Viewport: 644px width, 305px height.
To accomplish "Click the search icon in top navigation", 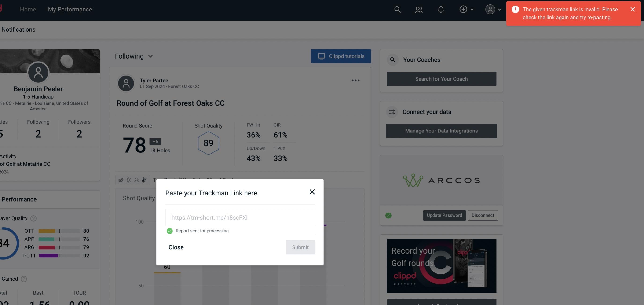I will pyautogui.click(x=397, y=9).
